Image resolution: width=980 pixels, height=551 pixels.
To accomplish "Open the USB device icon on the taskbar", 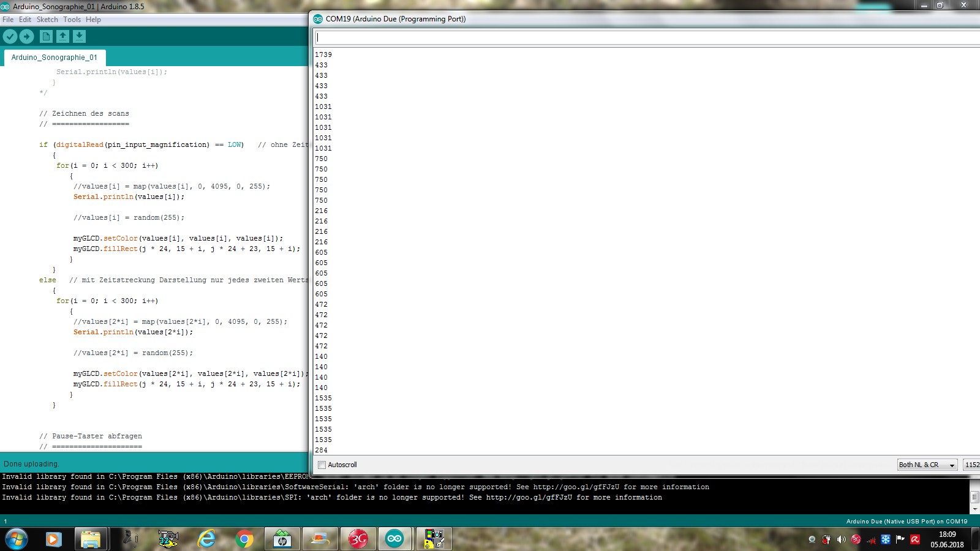I will click(130, 539).
